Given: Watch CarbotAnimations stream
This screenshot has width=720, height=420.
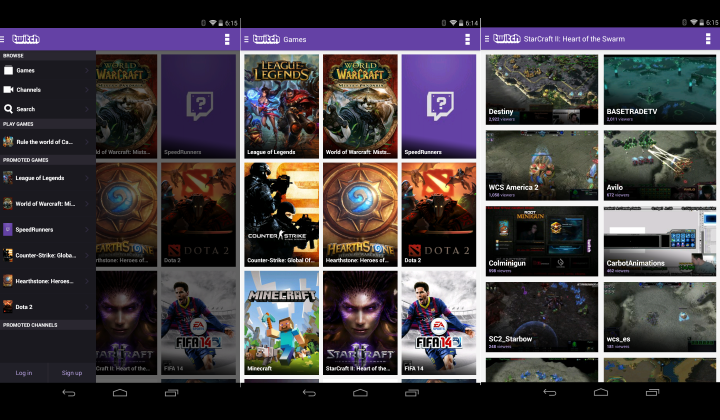Looking at the screenshot, I should coord(660,241).
